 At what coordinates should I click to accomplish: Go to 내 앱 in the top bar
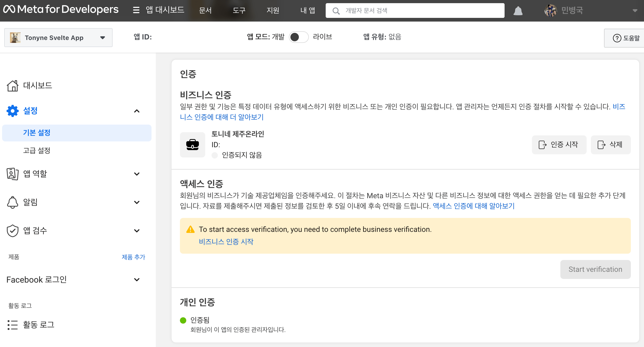[308, 11]
